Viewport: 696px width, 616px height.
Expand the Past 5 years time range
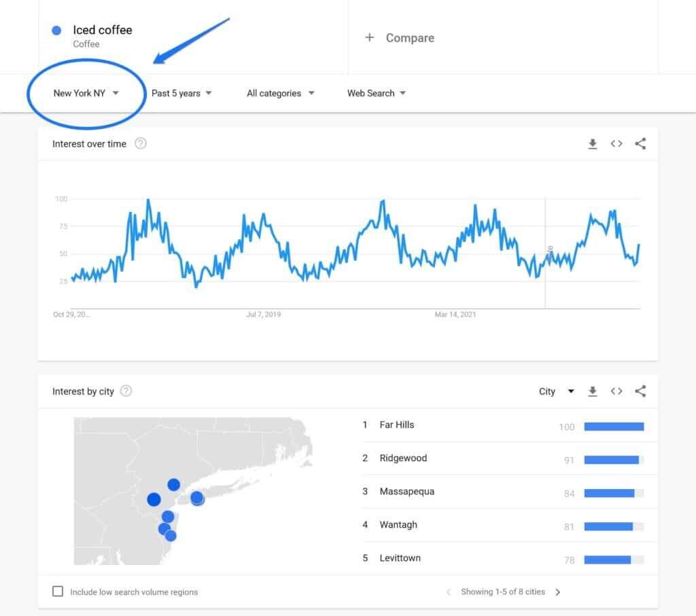pyautogui.click(x=181, y=93)
